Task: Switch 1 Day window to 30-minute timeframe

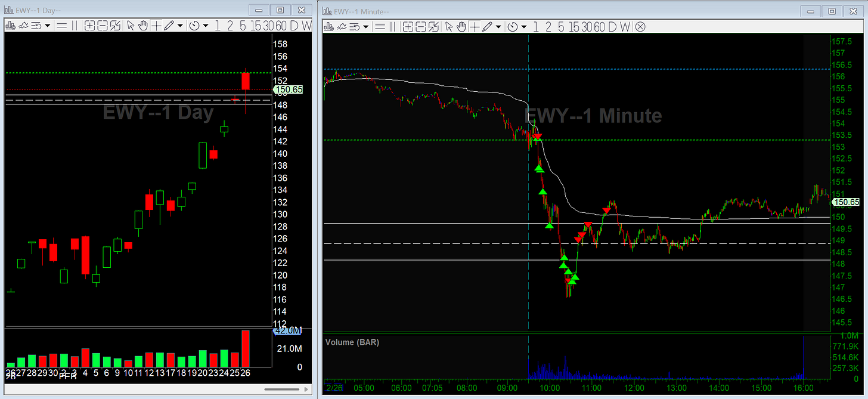Action: click(269, 26)
